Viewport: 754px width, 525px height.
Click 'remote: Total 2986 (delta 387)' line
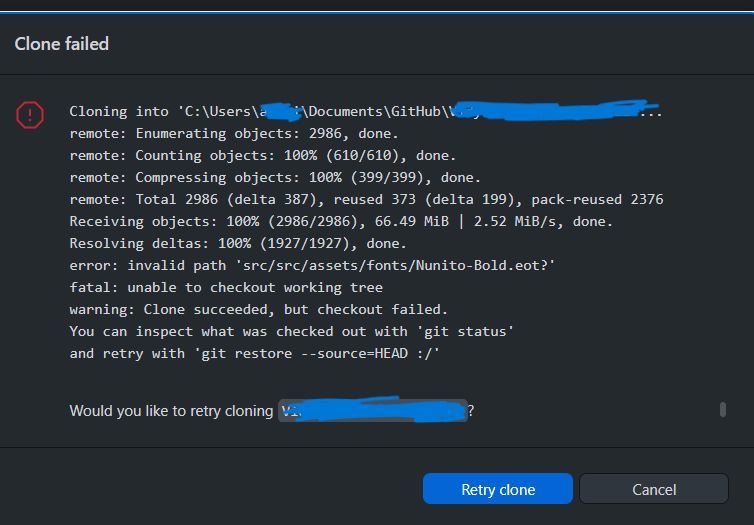coord(366,200)
